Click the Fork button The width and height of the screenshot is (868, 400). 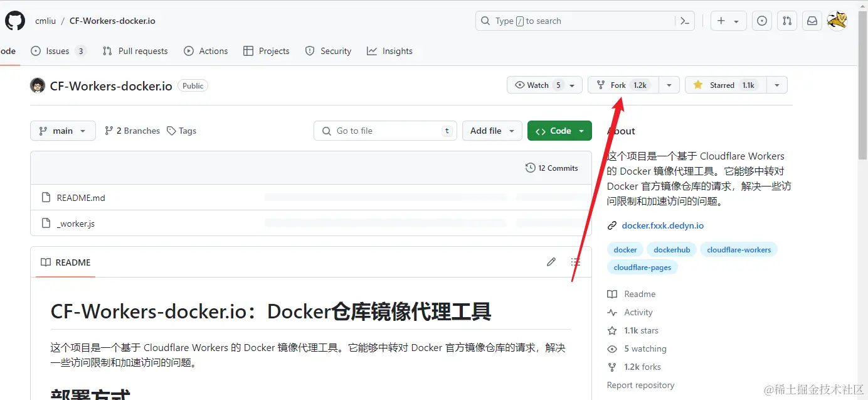(x=623, y=85)
